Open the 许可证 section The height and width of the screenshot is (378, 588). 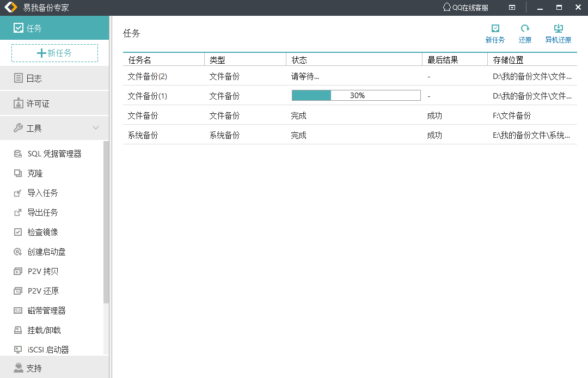pyautogui.click(x=38, y=103)
